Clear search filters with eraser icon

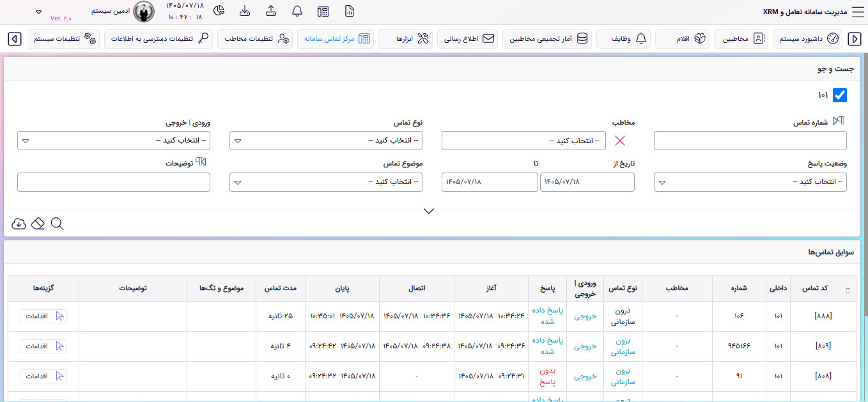click(38, 224)
